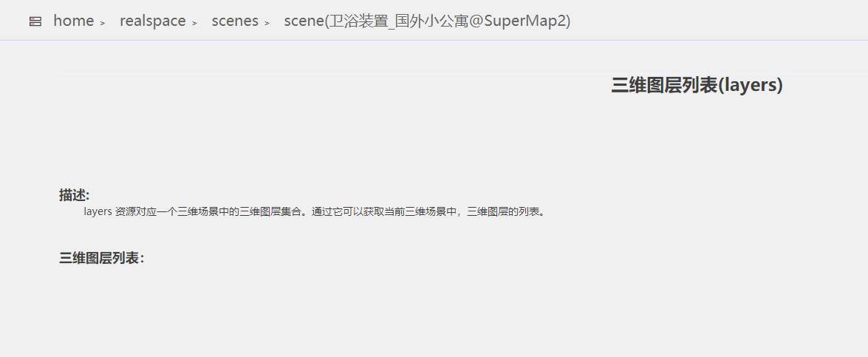Image resolution: width=868 pixels, height=357 pixels.
Task: Click the 三维图层列表: section label
Action: click(x=102, y=259)
